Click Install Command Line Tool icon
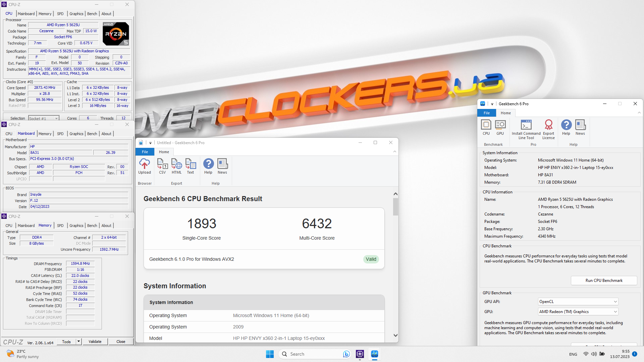The width and height of the screenshot is (644, 362). [526, 129]
